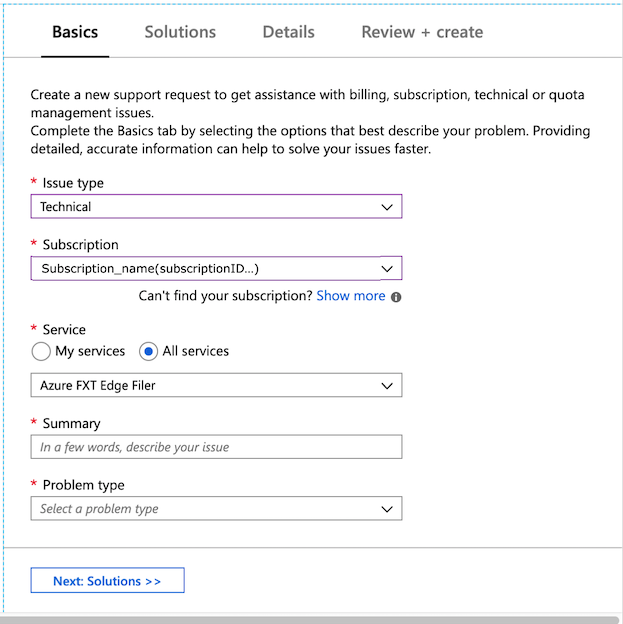Go to the Review + create tab
The height and width of the screenshot is (624, 623).
pyautogui.click(x=422, y=32)
